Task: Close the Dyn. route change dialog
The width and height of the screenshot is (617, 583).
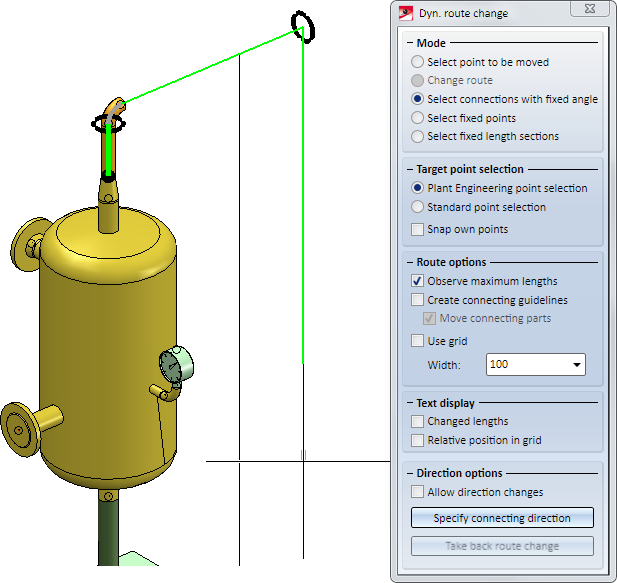Action: pos(589,9)
